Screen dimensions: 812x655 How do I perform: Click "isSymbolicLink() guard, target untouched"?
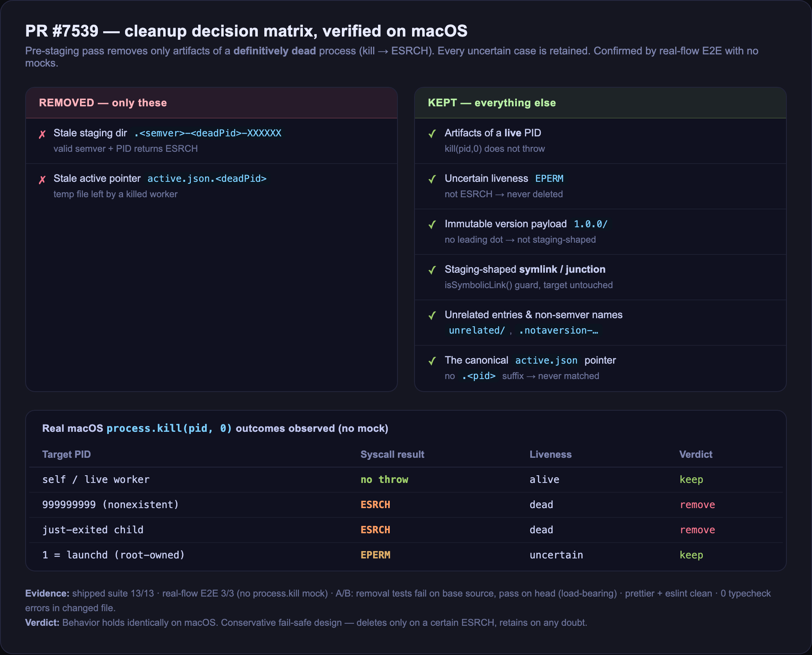point(529,285)
